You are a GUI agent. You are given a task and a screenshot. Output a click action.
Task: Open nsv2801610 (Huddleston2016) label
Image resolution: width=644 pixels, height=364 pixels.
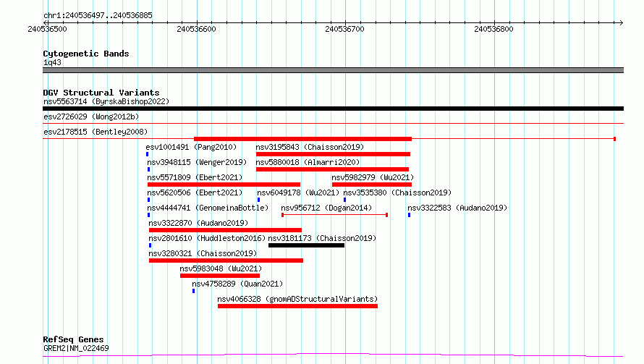pyautogui.click(x=207, y=238)
